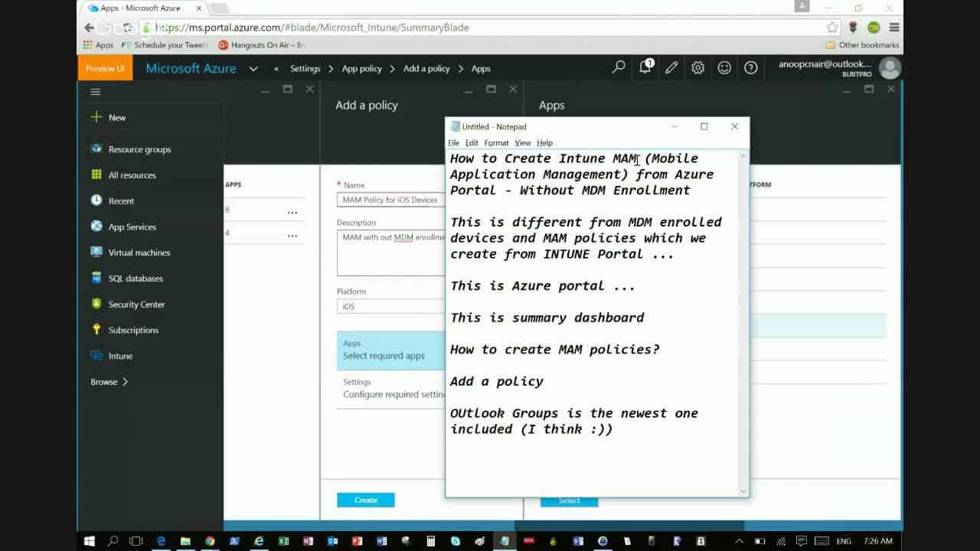
Task: Open the Format menu in Notepad
Action: pyautogui.click(x=496, y=142)
